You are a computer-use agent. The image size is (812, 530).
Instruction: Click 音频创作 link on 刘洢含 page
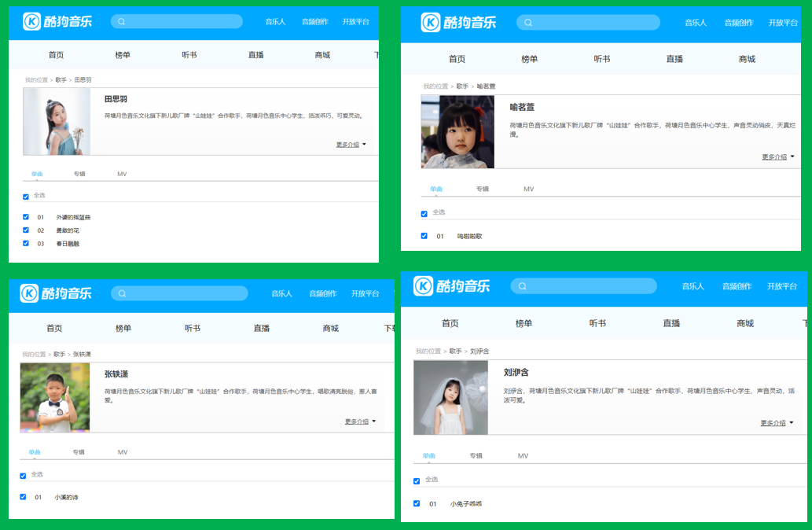pos(737,286)
